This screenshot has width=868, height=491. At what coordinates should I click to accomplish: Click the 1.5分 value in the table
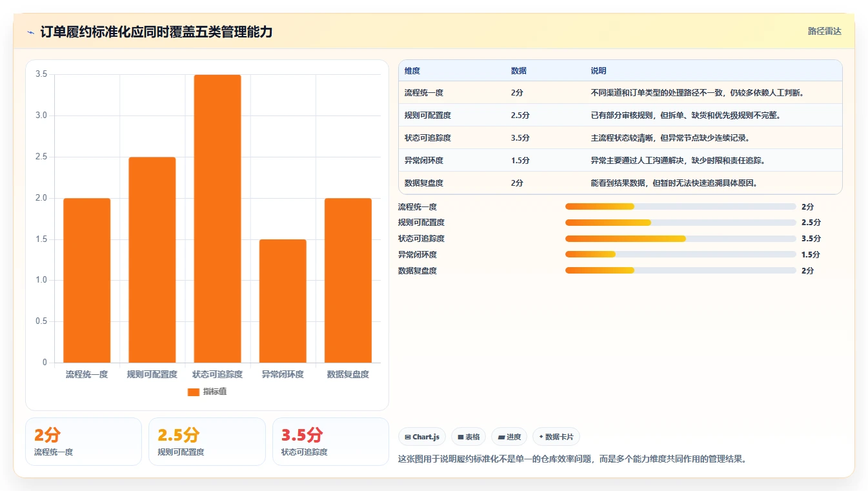[520, 161]
